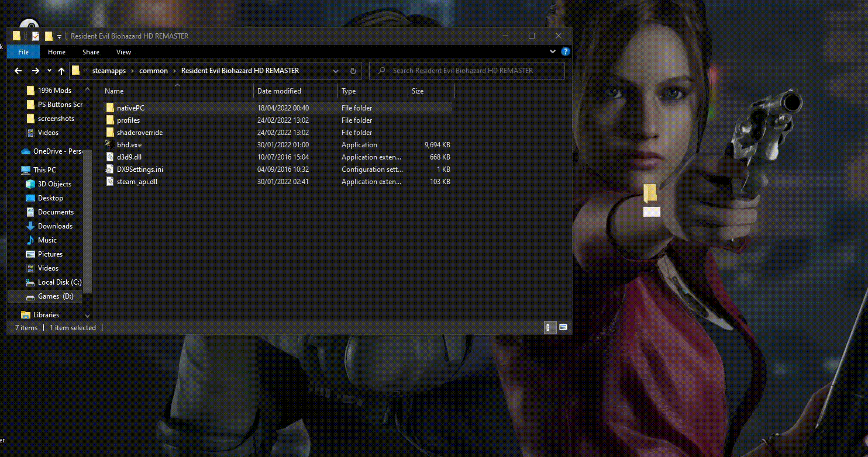868x457 pixels.
Task: Click the 18/04/2022 00:40 date of nativePC
Action: click(283, 108)
